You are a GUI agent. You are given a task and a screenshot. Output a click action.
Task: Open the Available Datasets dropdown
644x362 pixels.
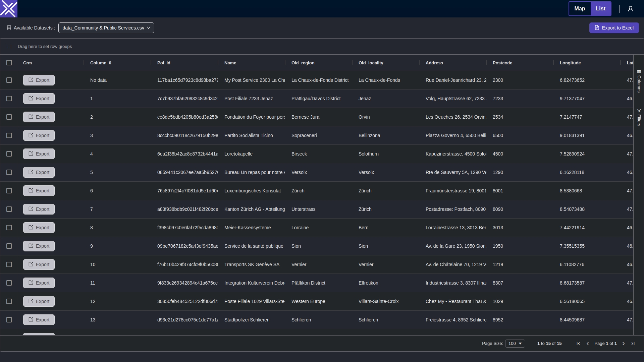[106, 28]
